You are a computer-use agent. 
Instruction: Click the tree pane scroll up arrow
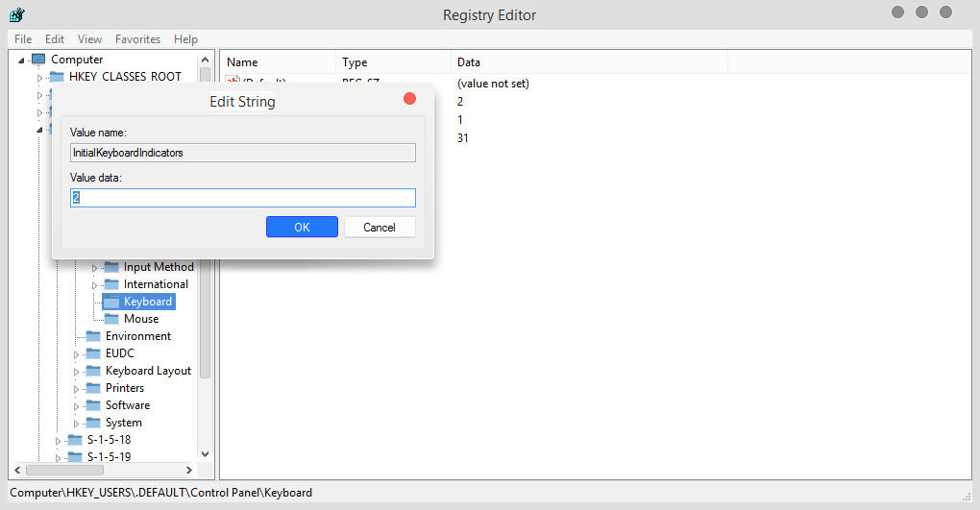[x=205, y=60]
